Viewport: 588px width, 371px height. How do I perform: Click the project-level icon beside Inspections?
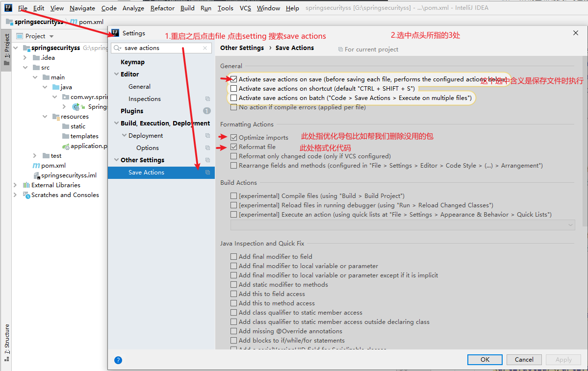(x=207, y=99)
